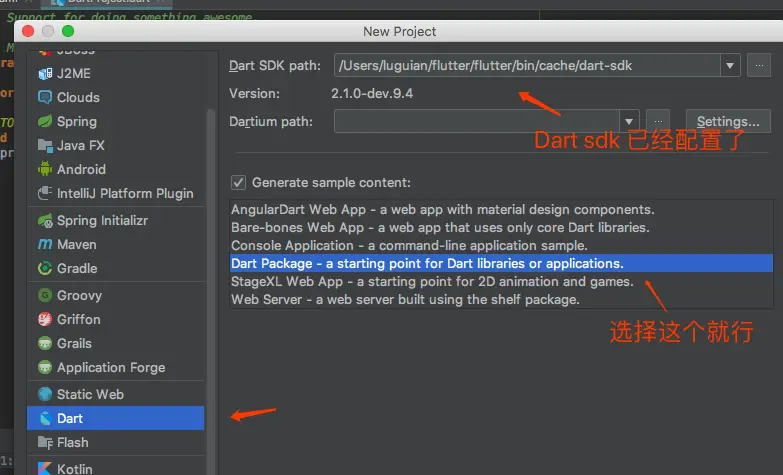Browse for the Dart SDK path with ellipsis button
783x475 pixels.
(x=759, y=65)
